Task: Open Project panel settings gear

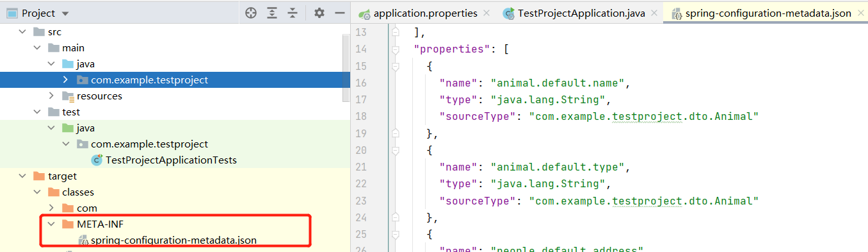Action: pos(319,13)
